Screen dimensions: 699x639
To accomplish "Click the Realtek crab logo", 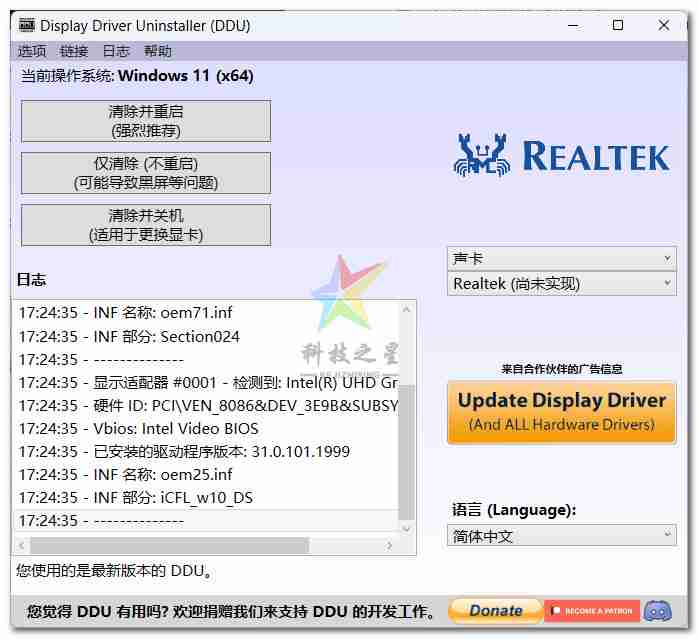I will click(x=482, y=155).
